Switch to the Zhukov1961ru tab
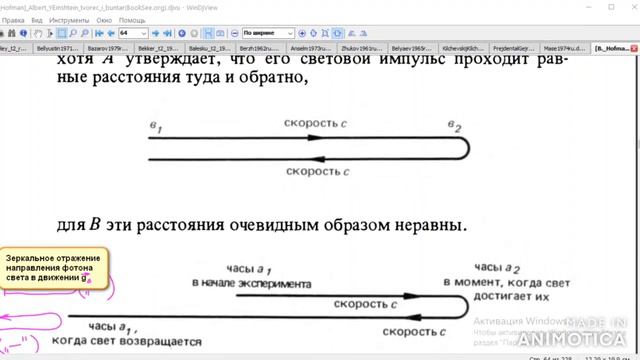 [361, 48]
